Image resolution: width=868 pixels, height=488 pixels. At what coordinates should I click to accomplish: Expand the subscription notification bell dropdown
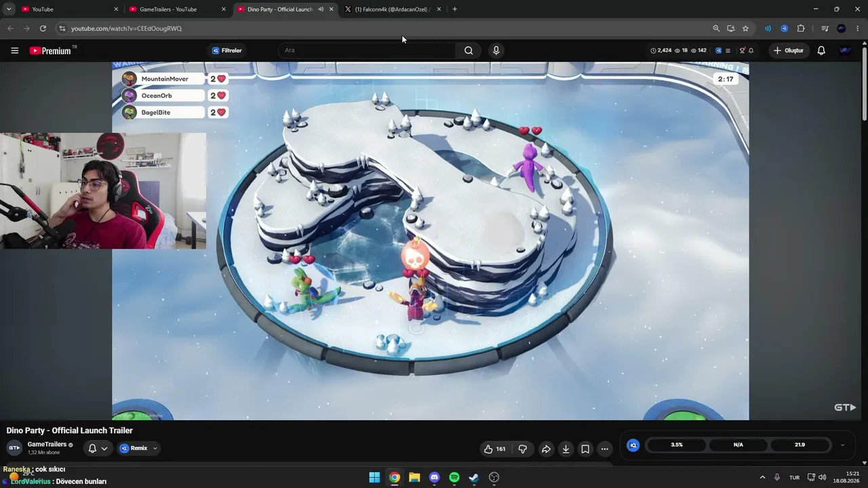[x=104, y=449]
